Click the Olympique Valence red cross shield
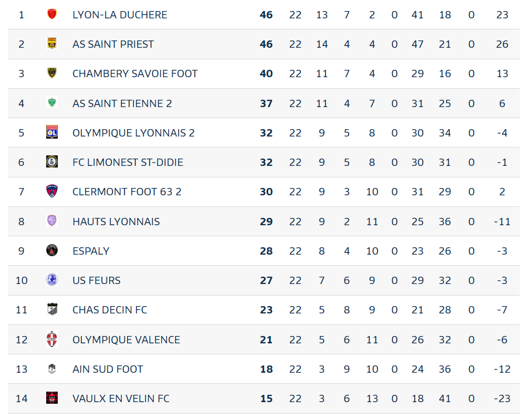 tap(51, 339)
